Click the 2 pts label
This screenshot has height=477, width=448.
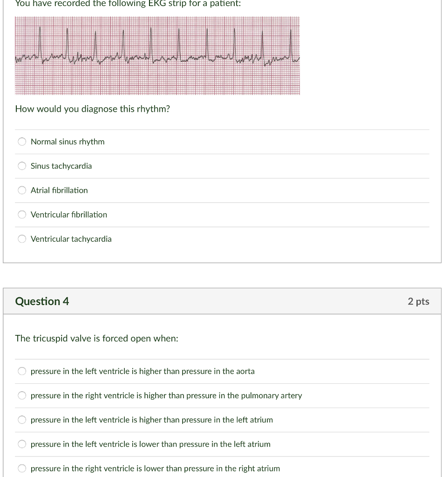418,301
